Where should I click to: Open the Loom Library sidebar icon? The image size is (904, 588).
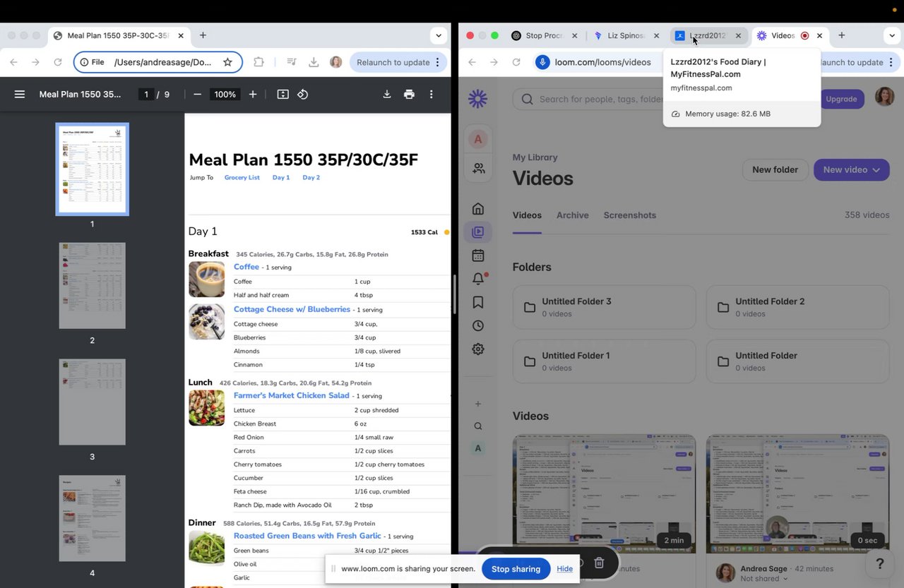pos(478,232)
